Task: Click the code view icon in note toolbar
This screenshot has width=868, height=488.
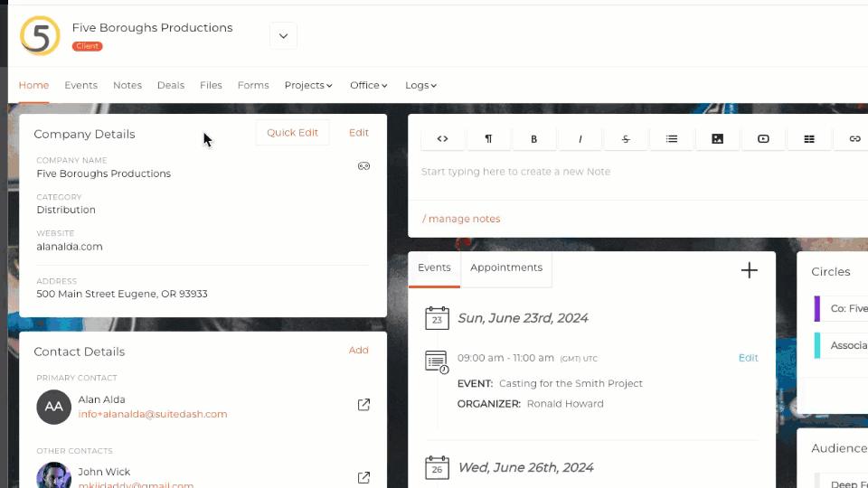Action: (442, 139)
